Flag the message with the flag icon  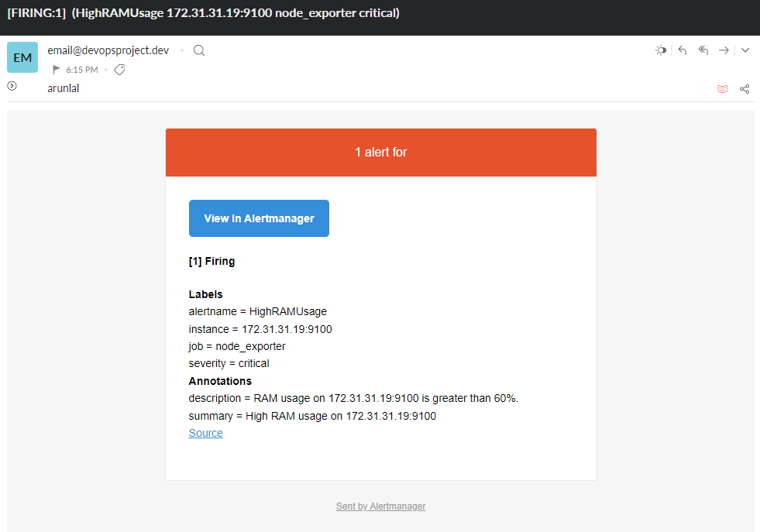[55, 69]
